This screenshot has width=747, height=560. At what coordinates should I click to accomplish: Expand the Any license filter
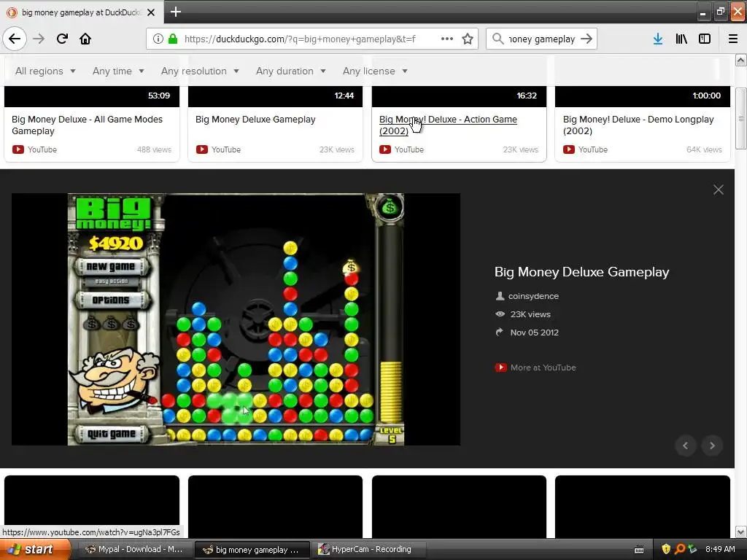coord(375,71)
